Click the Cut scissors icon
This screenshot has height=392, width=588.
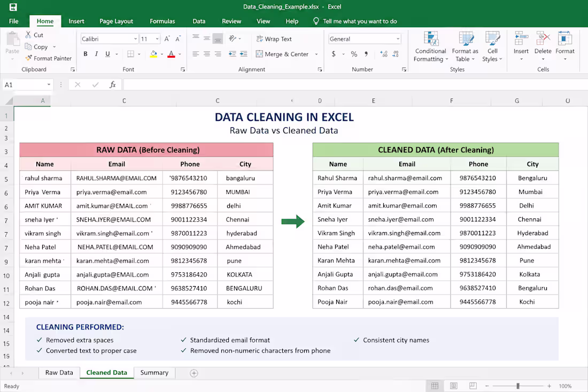point(28,35)
